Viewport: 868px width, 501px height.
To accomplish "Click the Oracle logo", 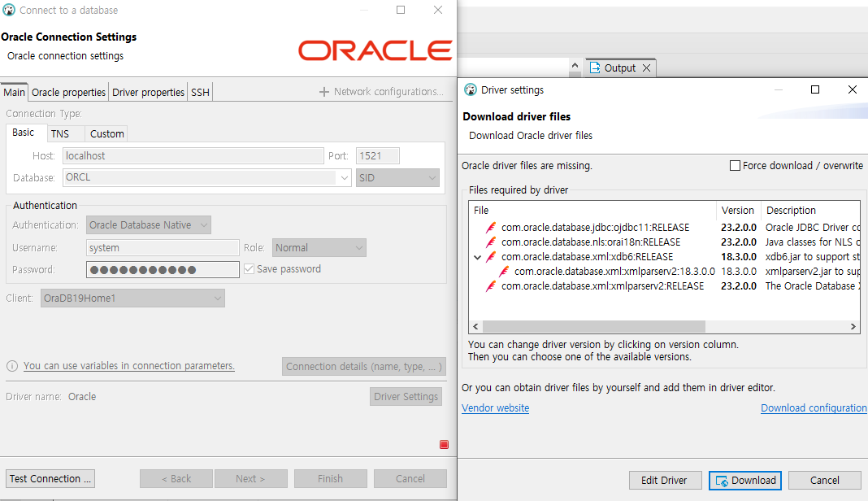I will pos(375,50).
